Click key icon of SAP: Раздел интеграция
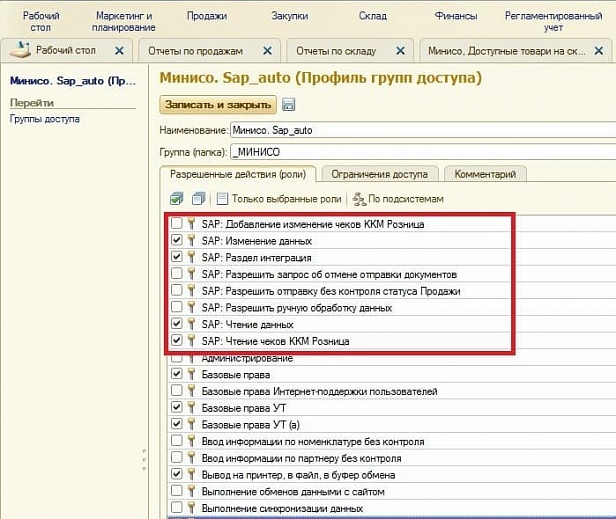This screenshot has height=519, width=616. point(191,257)
